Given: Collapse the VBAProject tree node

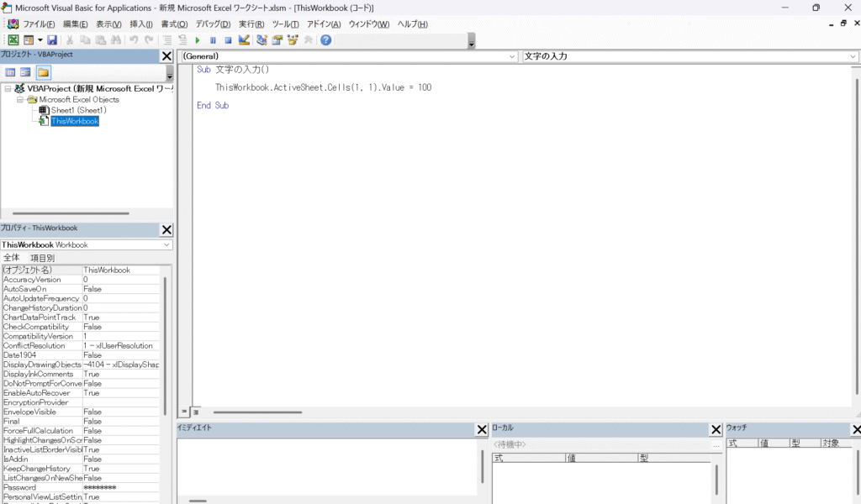Looking at the screenshot, I should click(8, 88).
